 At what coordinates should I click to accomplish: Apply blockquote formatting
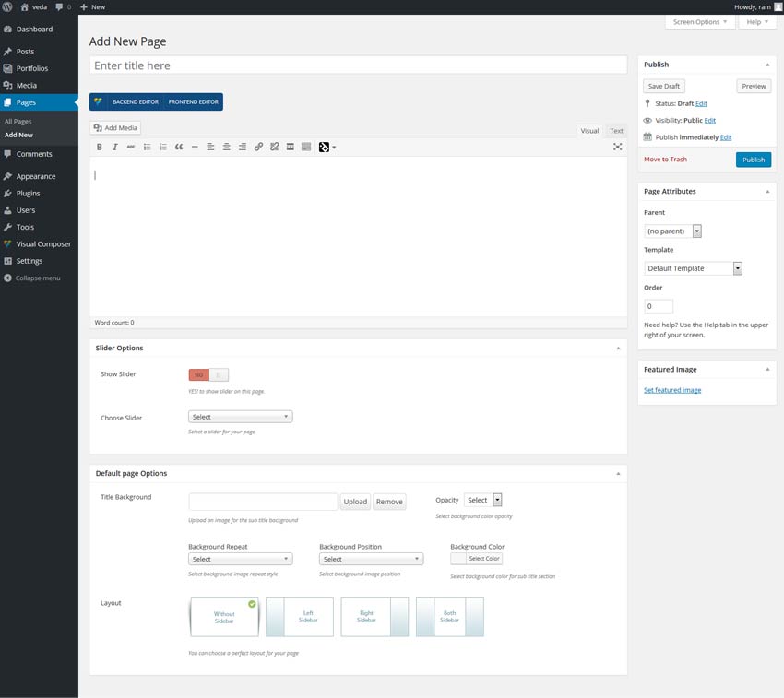pos(177,147)
